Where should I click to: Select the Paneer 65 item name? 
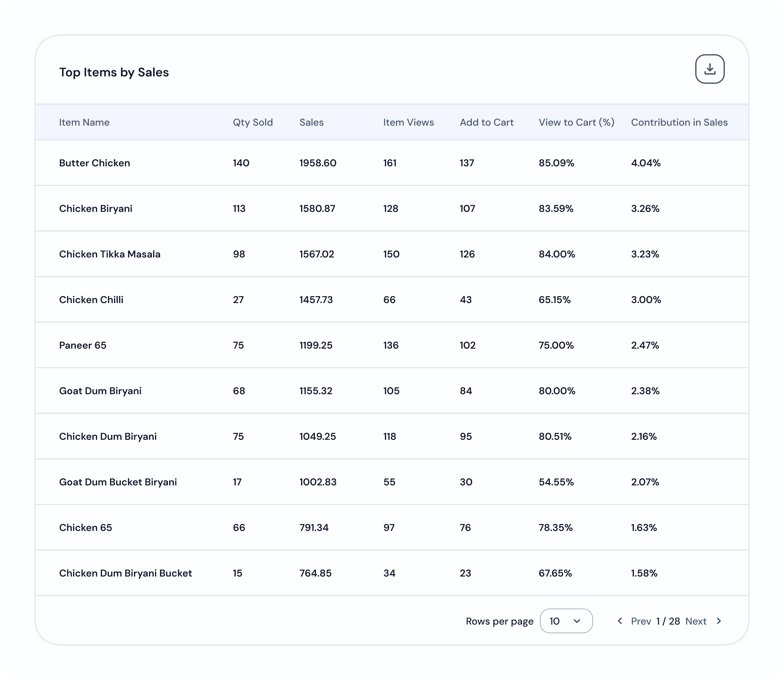click(83, 345)
